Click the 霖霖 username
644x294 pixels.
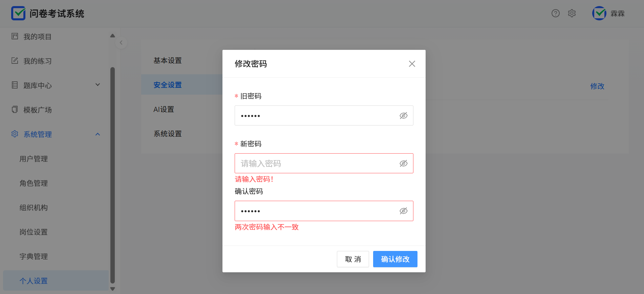click(618, 14)
